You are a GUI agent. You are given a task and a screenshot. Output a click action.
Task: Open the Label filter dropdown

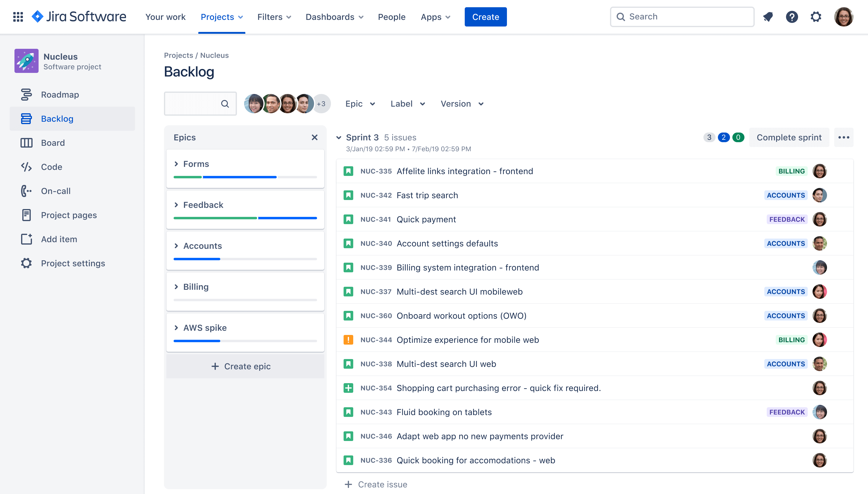coord(408,104)
